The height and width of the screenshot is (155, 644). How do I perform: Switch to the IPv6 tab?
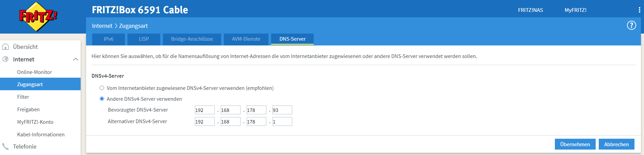(x=109, y=39)
